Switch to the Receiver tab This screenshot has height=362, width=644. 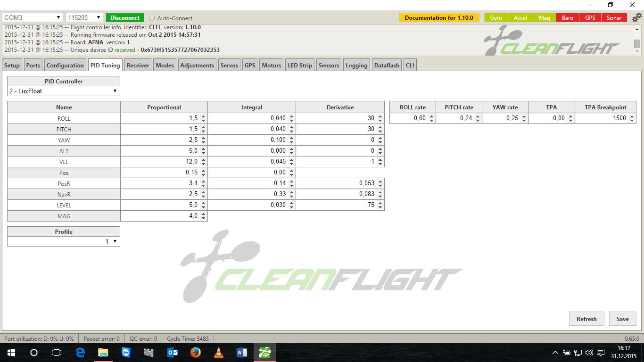pyautogui.click(x=138, y=65)
